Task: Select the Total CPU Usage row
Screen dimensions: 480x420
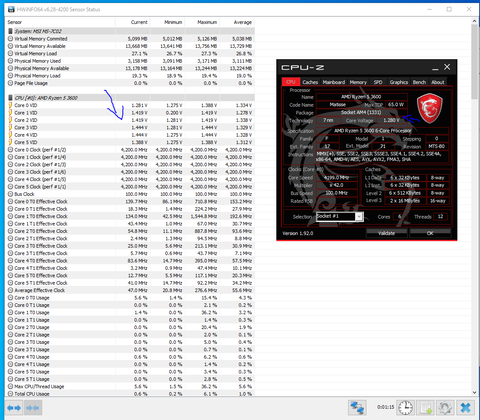Action: pos(131,394)
